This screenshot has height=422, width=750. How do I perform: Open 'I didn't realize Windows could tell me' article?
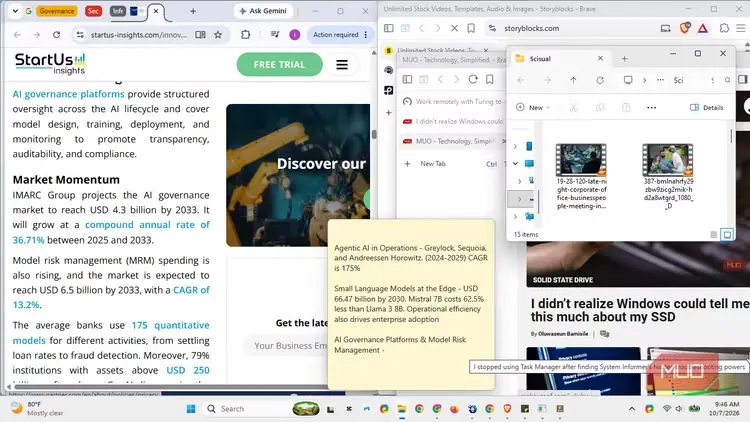coord(640,310)
